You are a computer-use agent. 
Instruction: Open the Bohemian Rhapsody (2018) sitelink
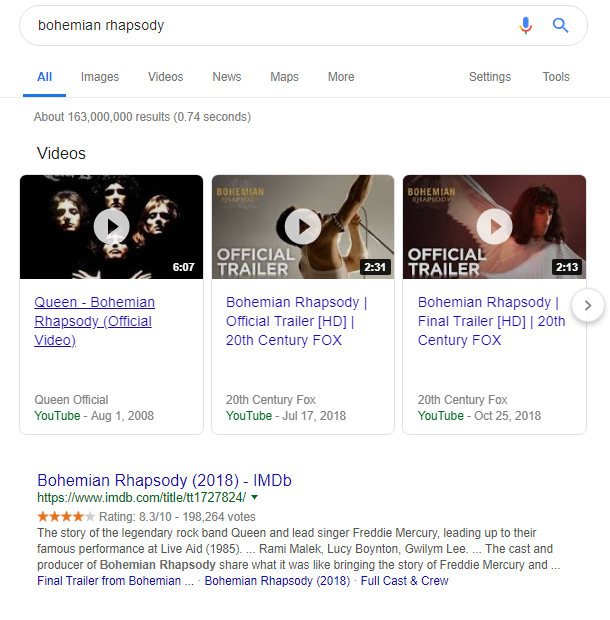point(277,581)
